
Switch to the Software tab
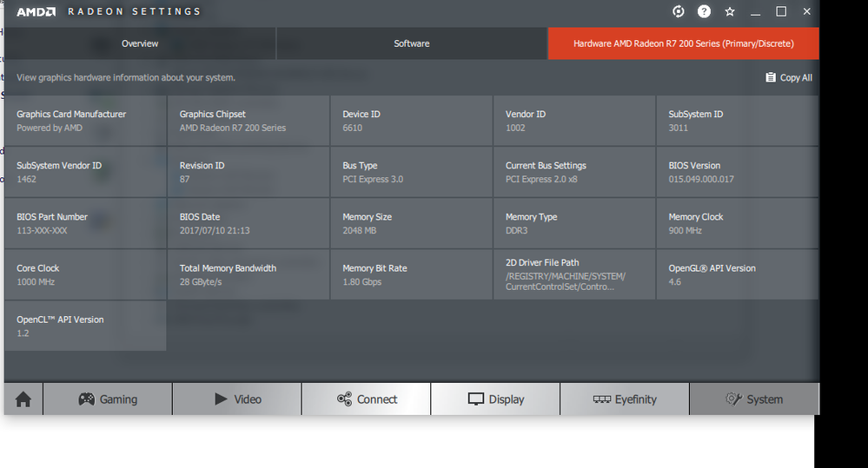coord(411,43)
